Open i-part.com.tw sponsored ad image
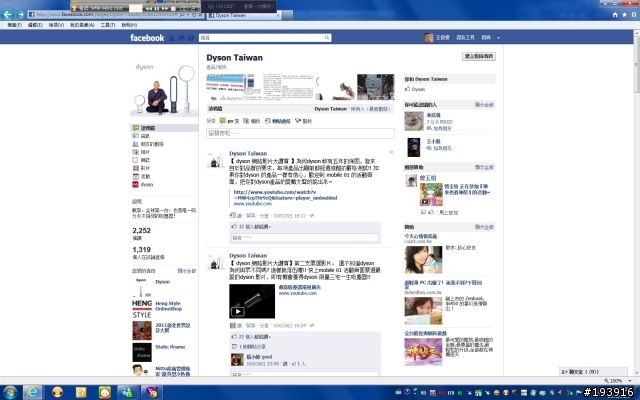Image resolution: width=640 pixels, height=400 pixels. click(x=423, y=260)
